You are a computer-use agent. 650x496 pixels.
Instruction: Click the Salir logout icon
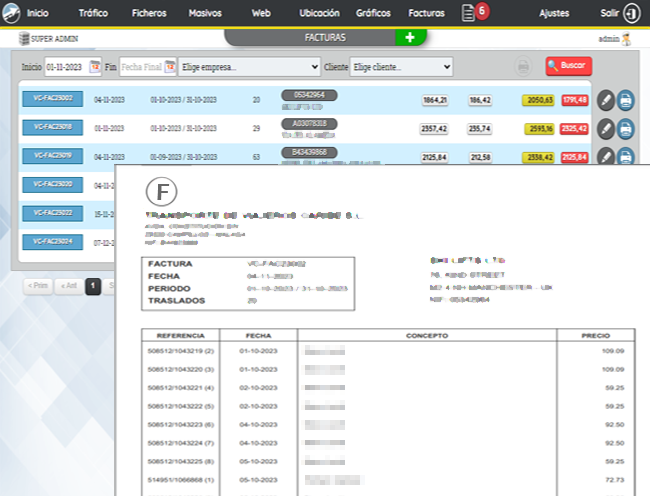pos(632,14)
